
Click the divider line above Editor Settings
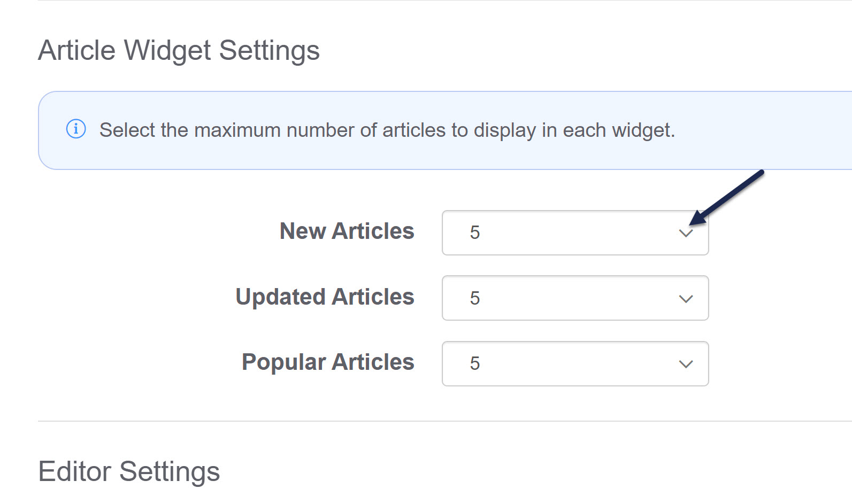click(x=428, y=421)
